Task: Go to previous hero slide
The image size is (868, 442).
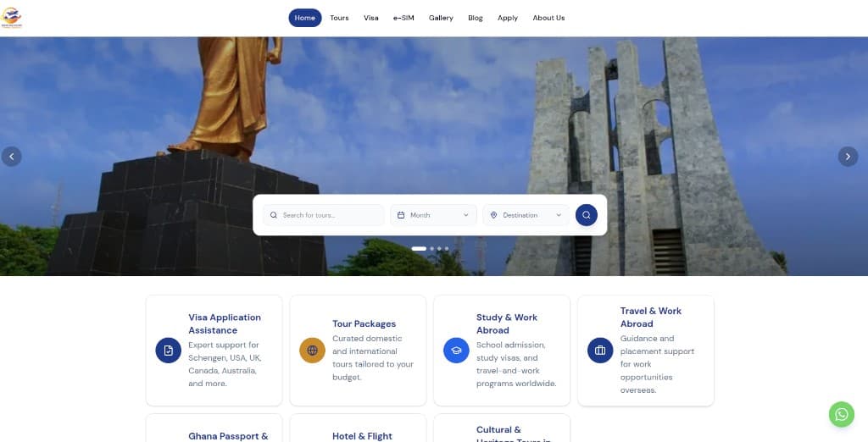Action: [x=12, y=157]
